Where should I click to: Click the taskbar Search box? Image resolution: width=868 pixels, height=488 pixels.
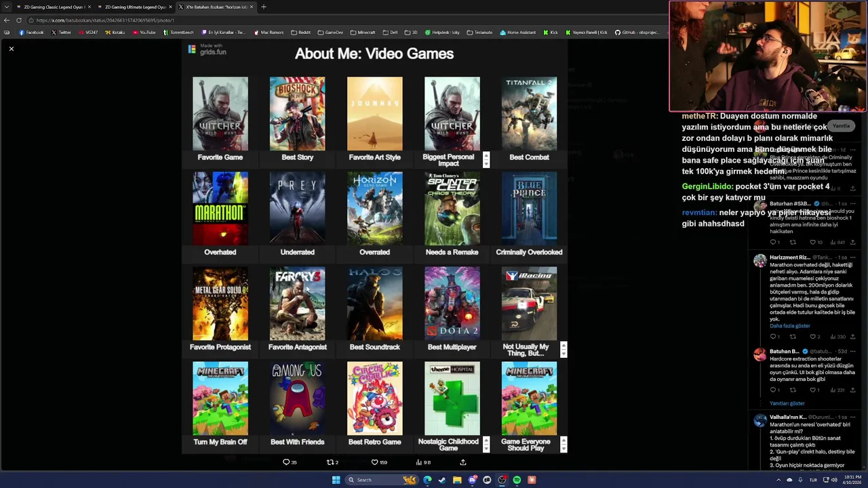click(x=382, y=480)
